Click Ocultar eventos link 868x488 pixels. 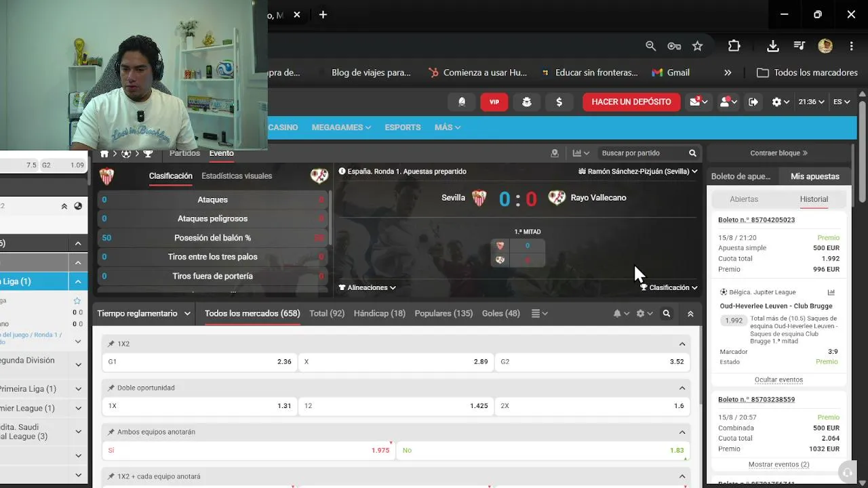click(x=778, y=380)
